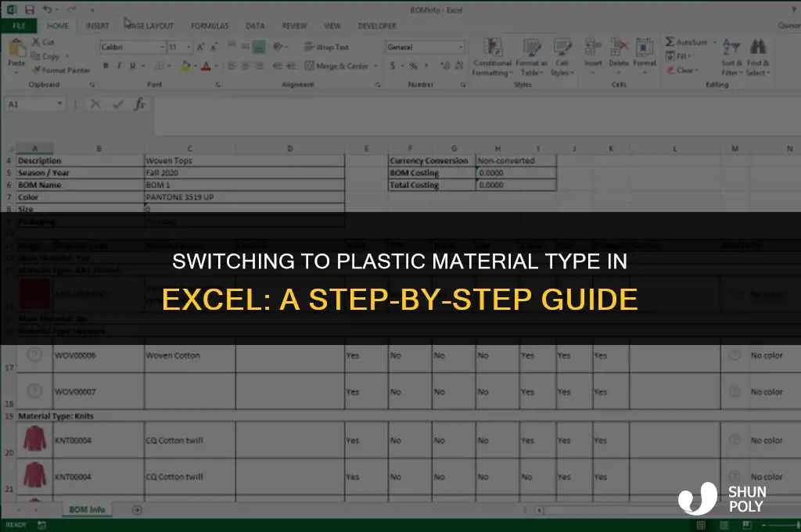Click the Decrease Decimal icon
Viewport: 801px width, 532px height.
pos(458,66)
